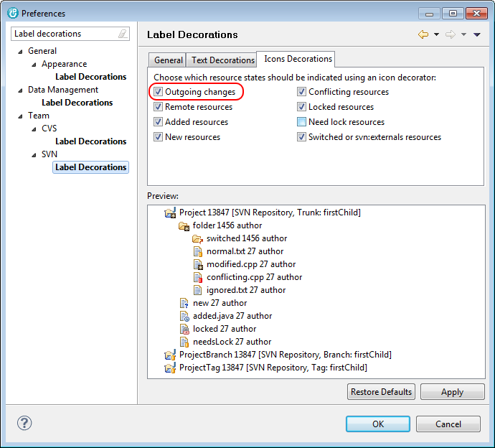Collapse the SVN tree node
Image resolution: width=495 pixels, height=448 pixels.
point(34,155)
